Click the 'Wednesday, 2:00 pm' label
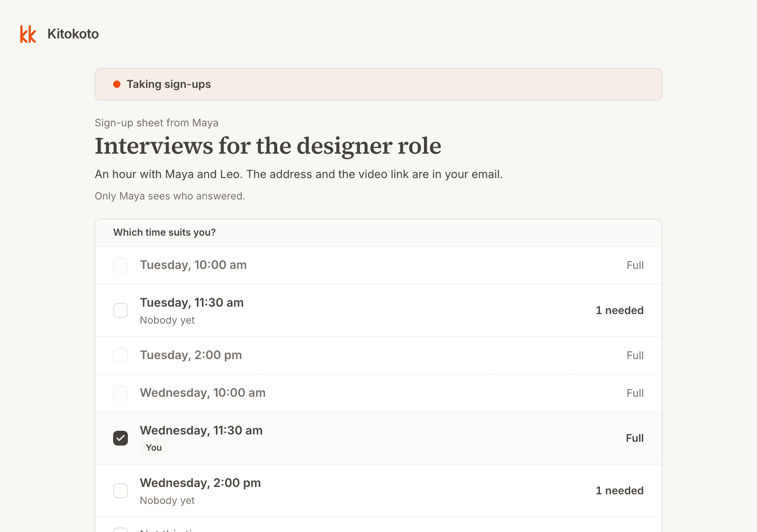 (200, 483)
